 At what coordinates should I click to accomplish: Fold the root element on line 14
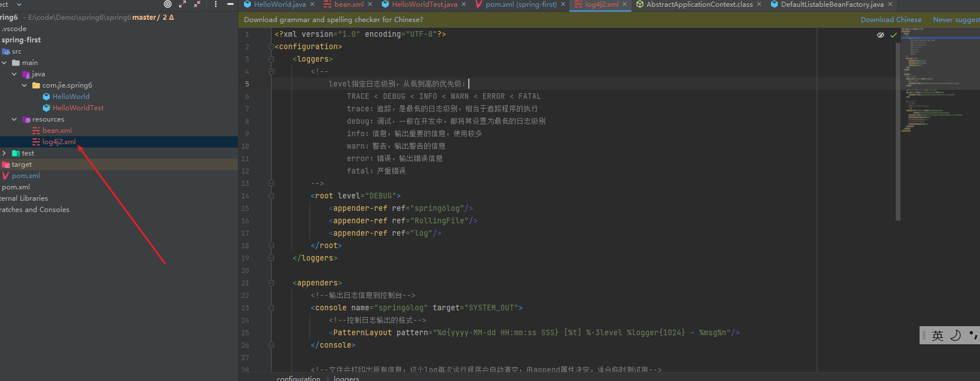(271, 196)
